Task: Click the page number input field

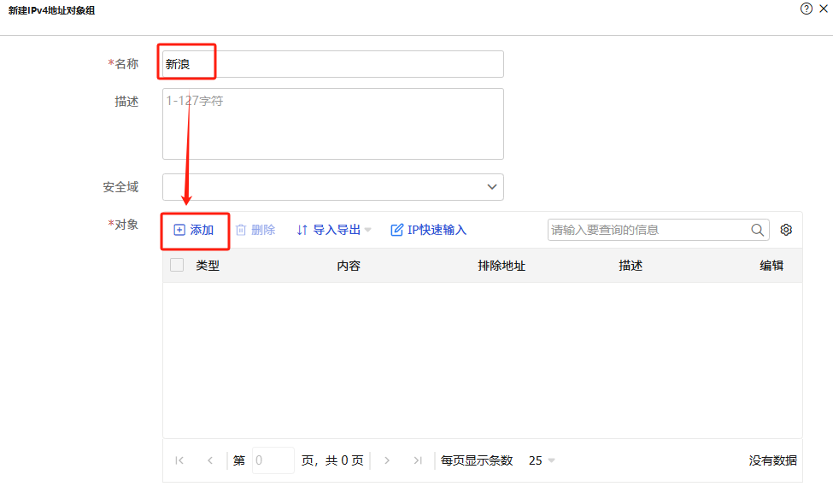Action: [273, 460]
